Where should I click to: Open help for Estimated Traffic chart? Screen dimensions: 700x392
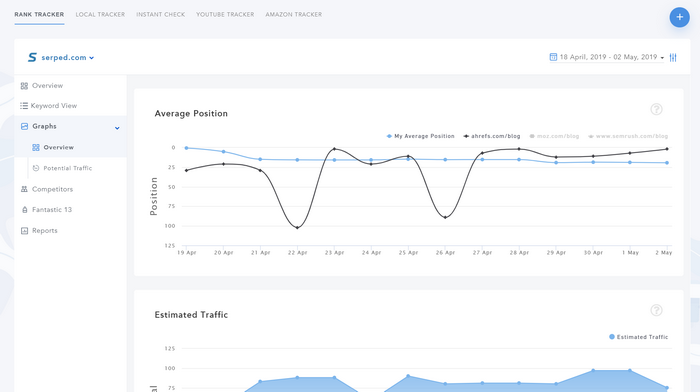click(656, 310)
